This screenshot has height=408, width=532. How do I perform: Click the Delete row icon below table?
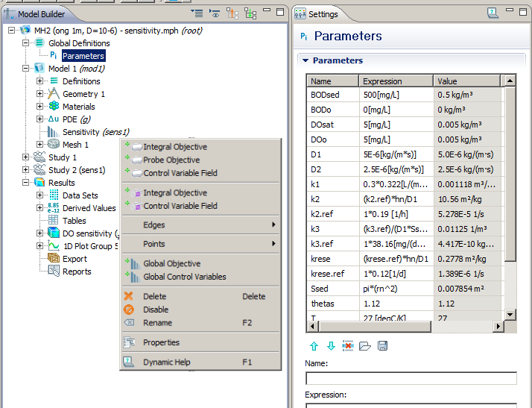click(x=347, y=346)
